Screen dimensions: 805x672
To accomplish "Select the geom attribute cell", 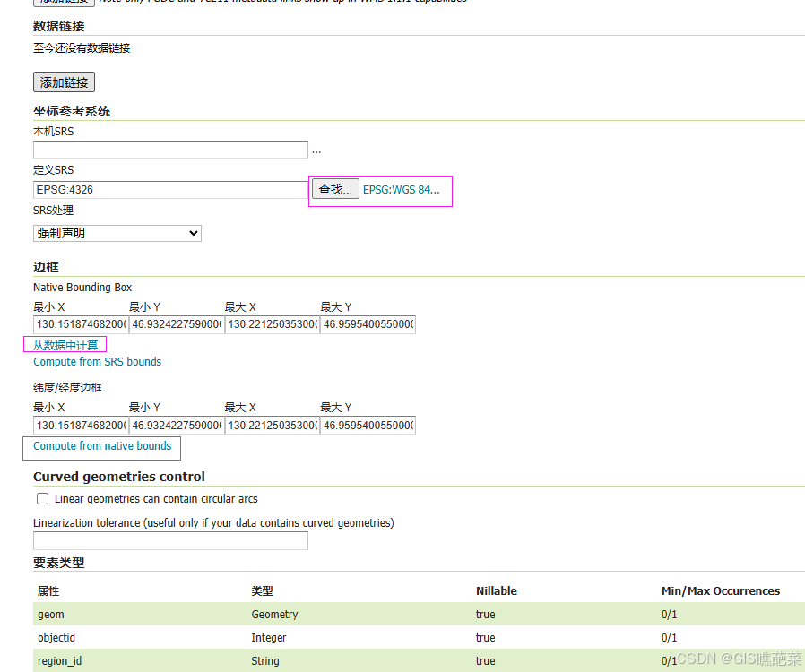I will click(x=51, y=615).
